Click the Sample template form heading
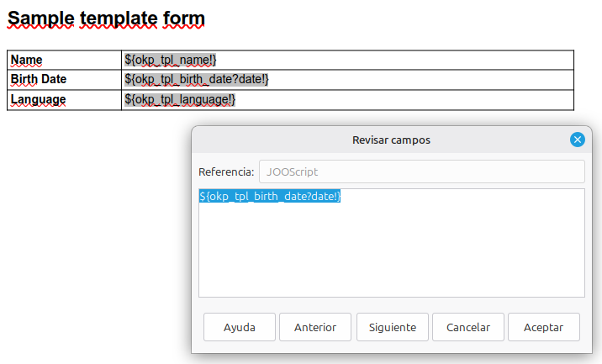The image size is (602, 364). (106, 18)
